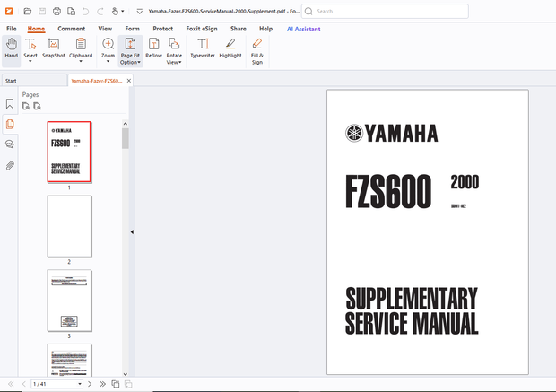
Task: Go to the next page
Action: pyautogui.click(x=90, y=384)
